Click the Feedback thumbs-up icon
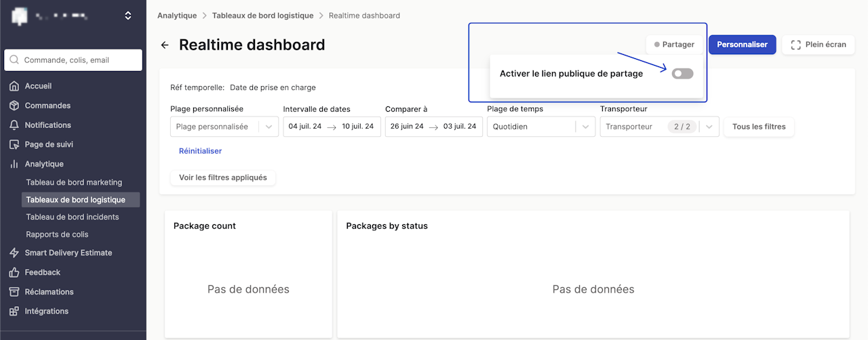Image resolution: width=868 pixels, height=340 pixels. (14, 272)
